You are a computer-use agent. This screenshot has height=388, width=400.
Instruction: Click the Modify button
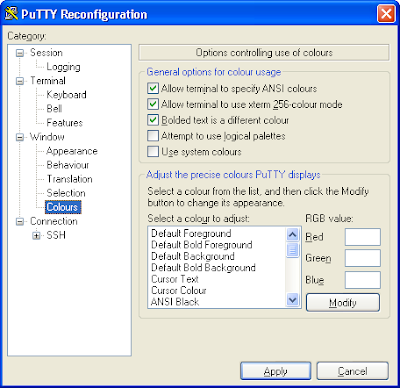click(343, 302)
